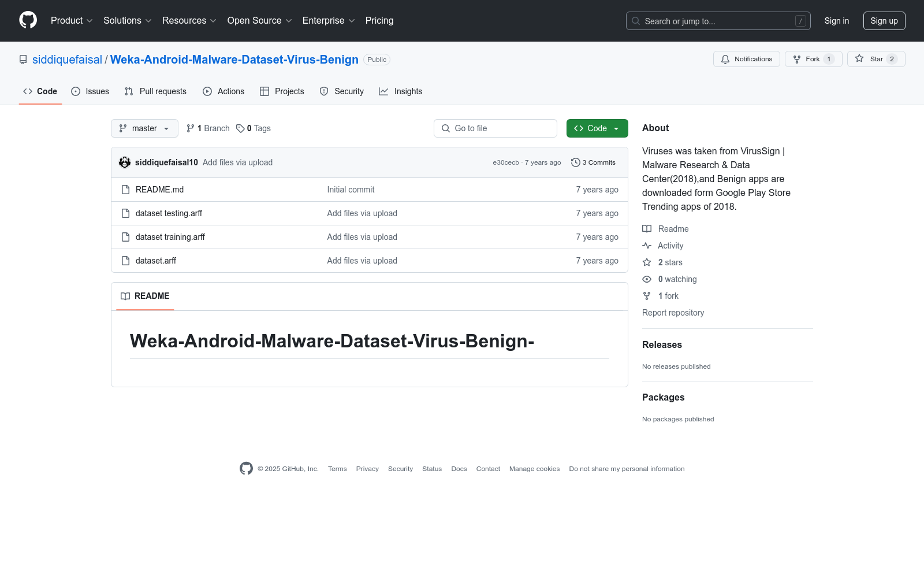Open Report repository link
This screenshot has height=578, width=924.
tap(673, 313)
